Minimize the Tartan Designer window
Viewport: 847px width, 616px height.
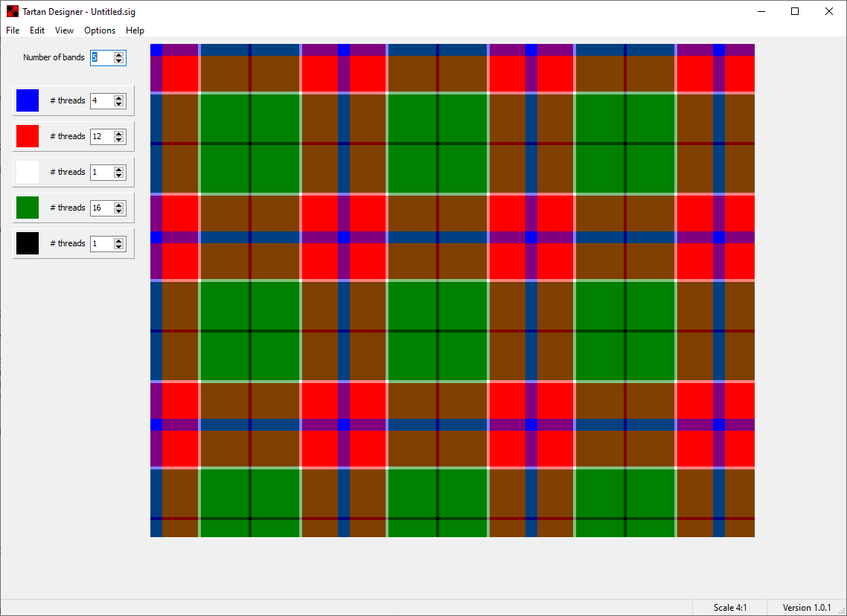pos(761,11)
